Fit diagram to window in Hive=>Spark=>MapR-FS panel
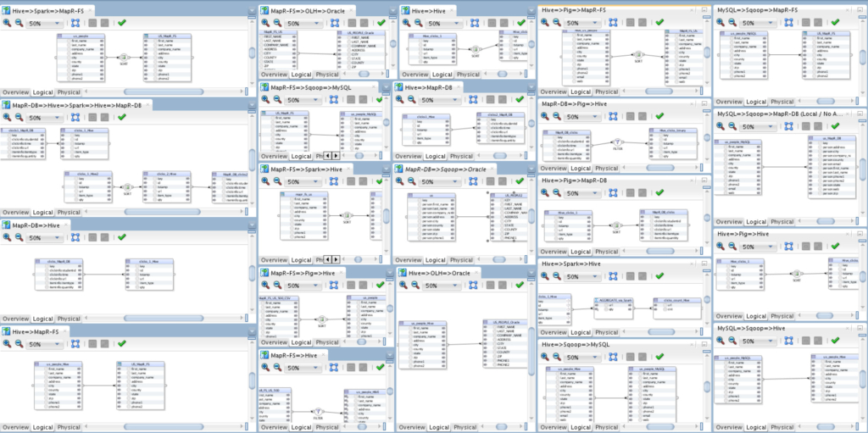 click(75, 23)
